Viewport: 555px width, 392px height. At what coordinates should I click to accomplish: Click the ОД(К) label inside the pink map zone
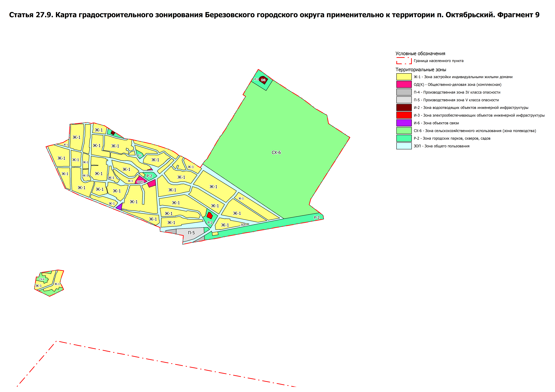(x=140, y=182)
